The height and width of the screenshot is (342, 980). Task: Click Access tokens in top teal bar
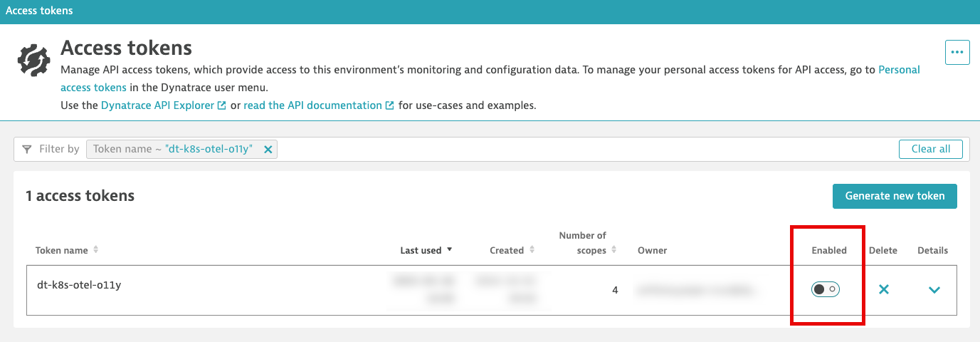(39, 11)
